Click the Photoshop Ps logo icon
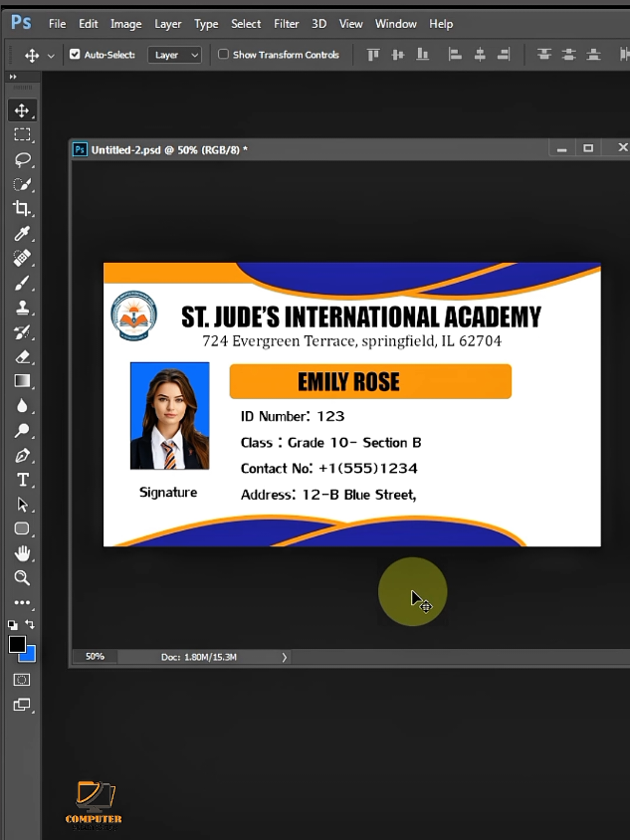Screen dimensions: 630x840 (x=21, y=23)
